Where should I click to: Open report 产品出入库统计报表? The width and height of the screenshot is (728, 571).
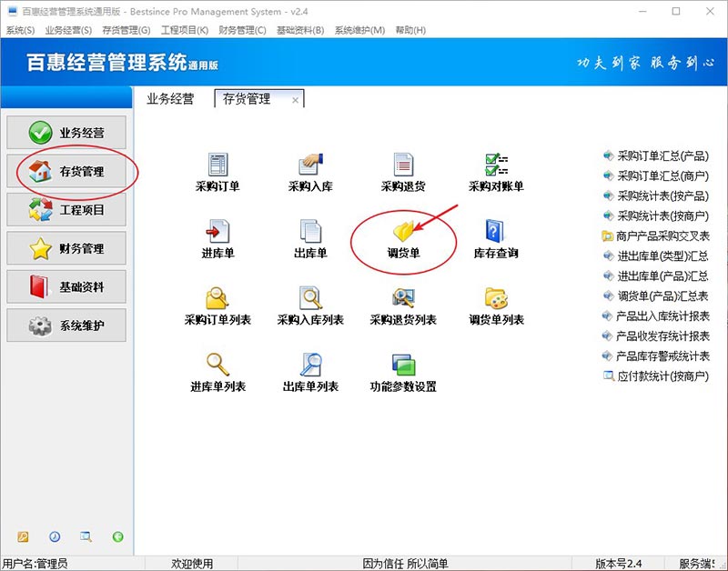[x=656, y=316]
